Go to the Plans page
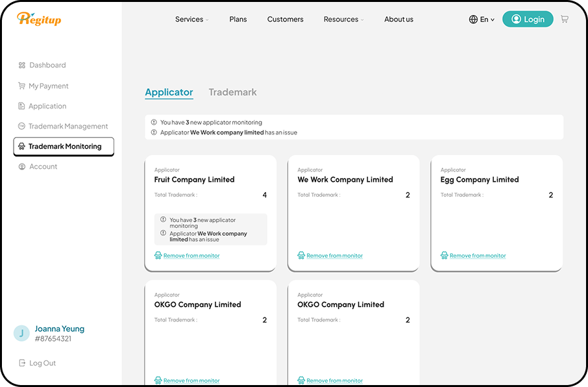The height and width of the screenshot is (387, 588). pos(238,19)
